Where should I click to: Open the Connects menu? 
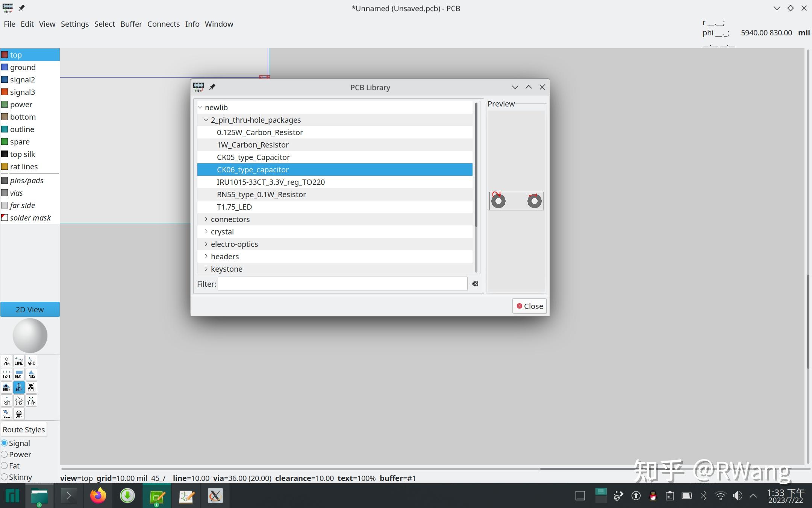(163, 24)
